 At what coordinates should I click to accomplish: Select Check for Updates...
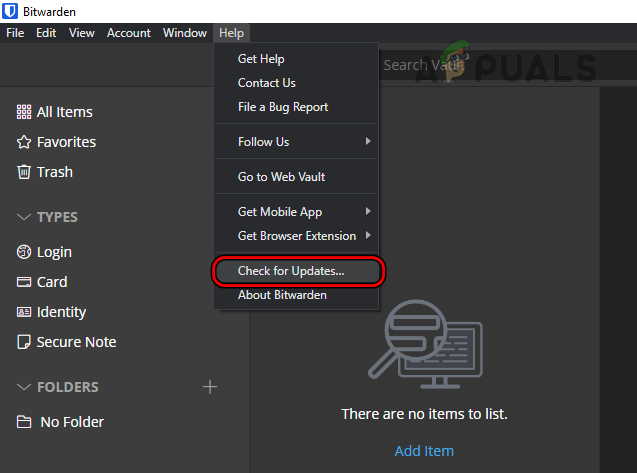pos(298,271)
